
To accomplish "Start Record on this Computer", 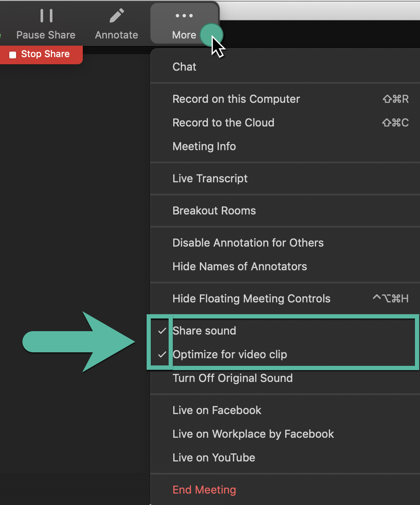I will (x=236, y=99).
